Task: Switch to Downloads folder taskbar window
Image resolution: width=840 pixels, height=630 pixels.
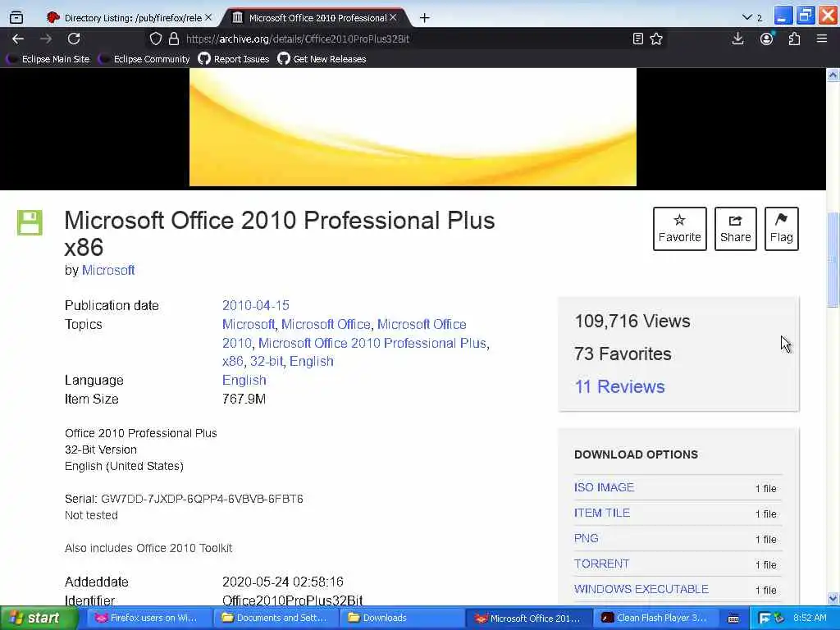Action: 400,618
